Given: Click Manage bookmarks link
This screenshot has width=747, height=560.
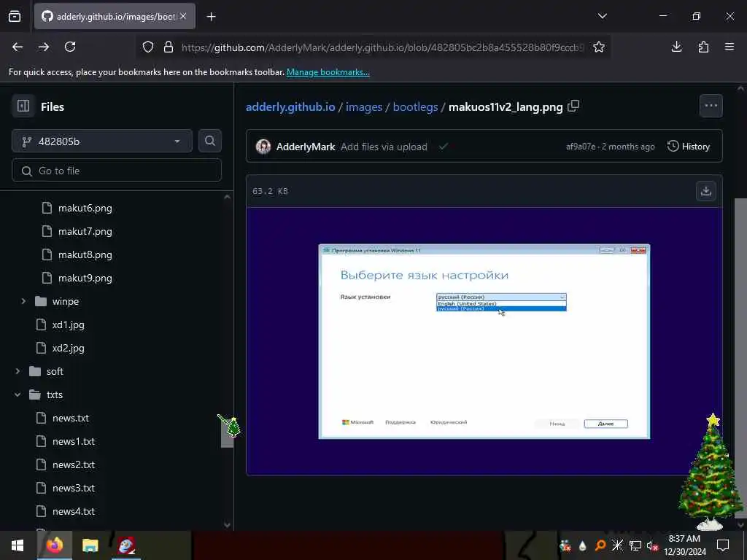Looking at the screenshot, I should tap(328, 72).
